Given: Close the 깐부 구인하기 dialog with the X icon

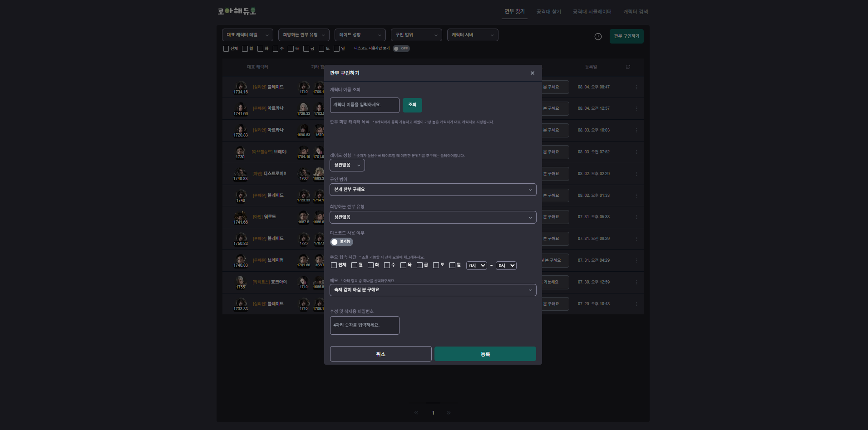Looking at the screenshot, I should [532, 73].
